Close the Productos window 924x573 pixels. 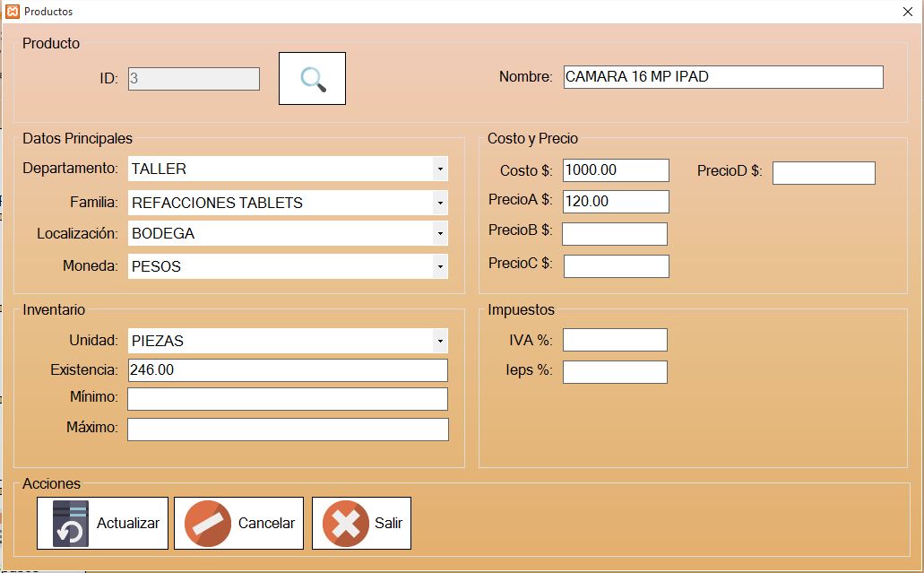pyautogui.click(x=907, y=12)
